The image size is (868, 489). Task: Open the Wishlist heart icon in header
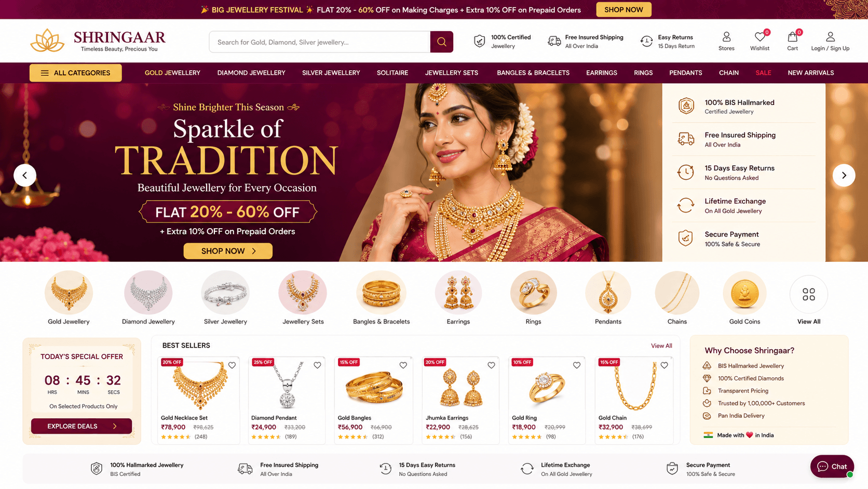(x=759, y=37)
